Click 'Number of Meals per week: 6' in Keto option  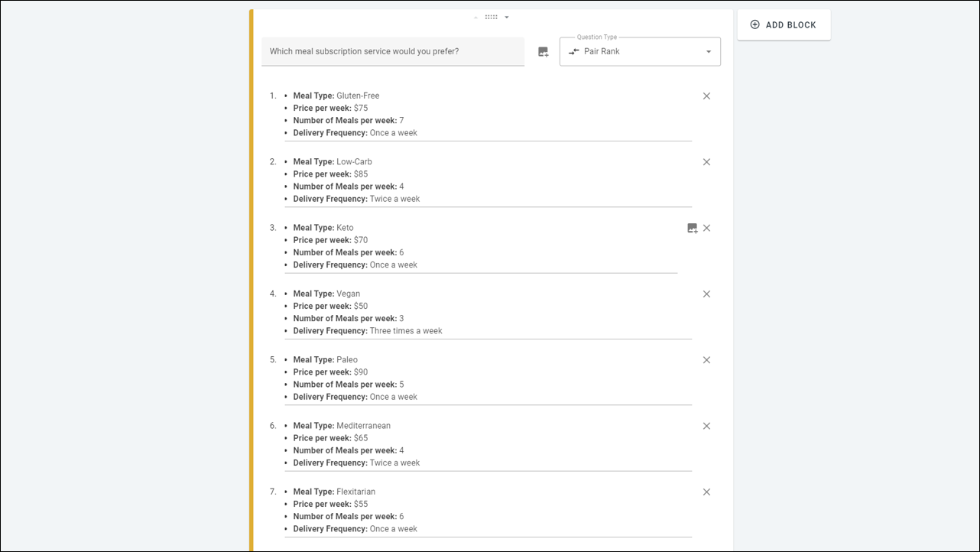[349, 252]
